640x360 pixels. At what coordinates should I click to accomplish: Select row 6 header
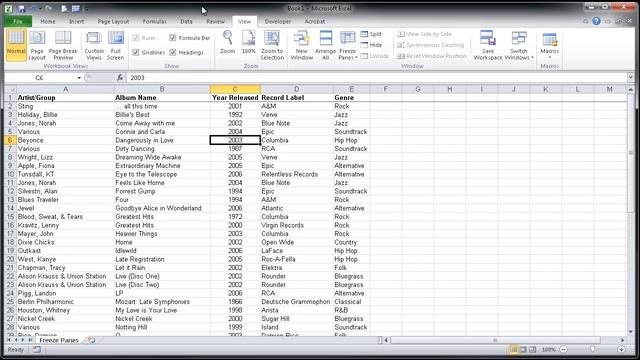10,140
